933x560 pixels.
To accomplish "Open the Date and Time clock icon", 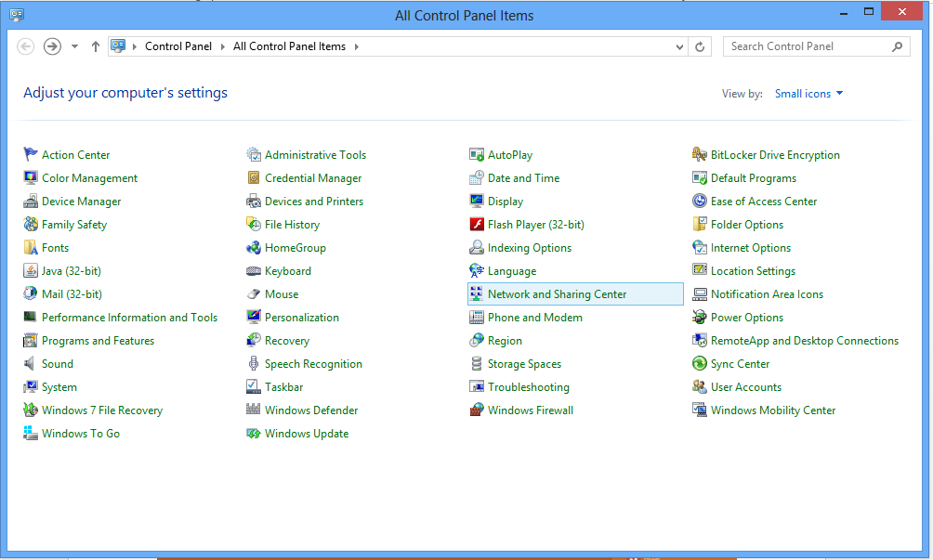I will [x=477, y=177].
